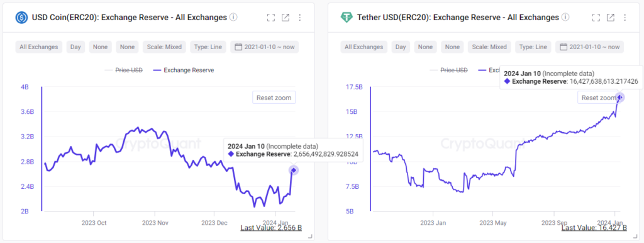644x243 pixels.
Task: Open info tooltip for USD Coin chart
Action: [233, 17]
